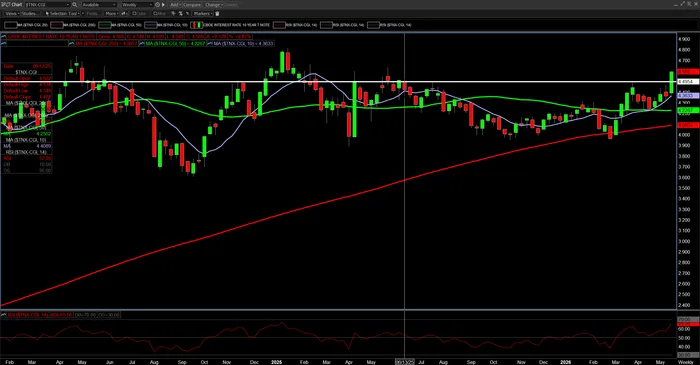The image size is (700, 365).
Task: Click the Chart window icon at top left
Action: click(5, 4)
